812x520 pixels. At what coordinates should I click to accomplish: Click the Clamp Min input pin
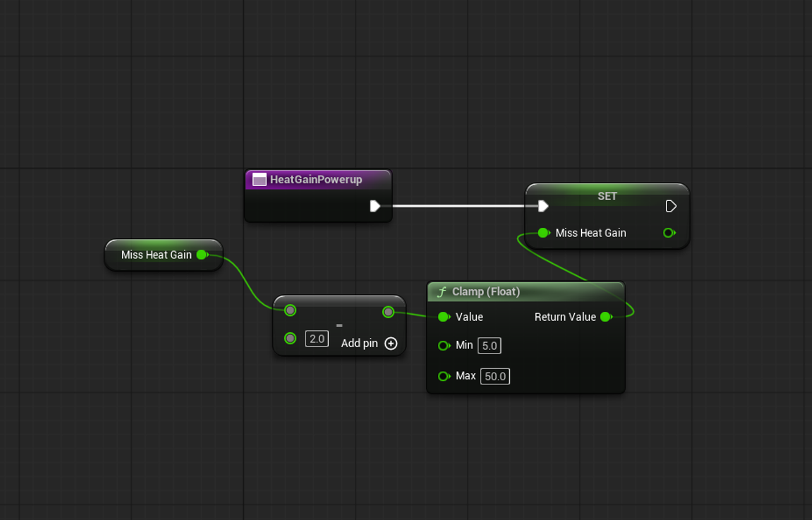(x=444, y=346)
